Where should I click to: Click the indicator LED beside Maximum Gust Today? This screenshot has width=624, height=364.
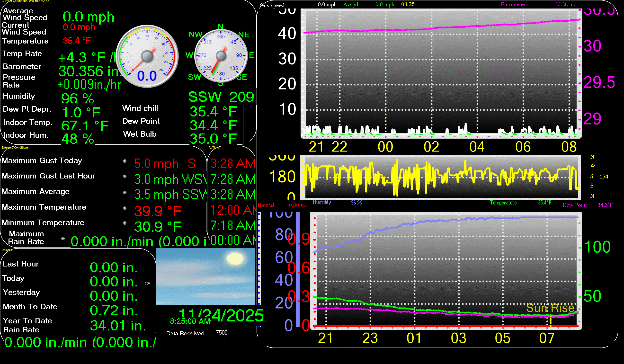125,161
